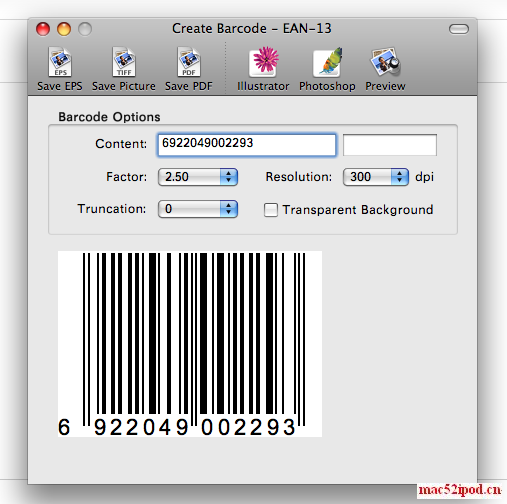This screenshot has height=504, width=507.
Task: Close the Create Barcode window
Action: click(x=43, y=29)
